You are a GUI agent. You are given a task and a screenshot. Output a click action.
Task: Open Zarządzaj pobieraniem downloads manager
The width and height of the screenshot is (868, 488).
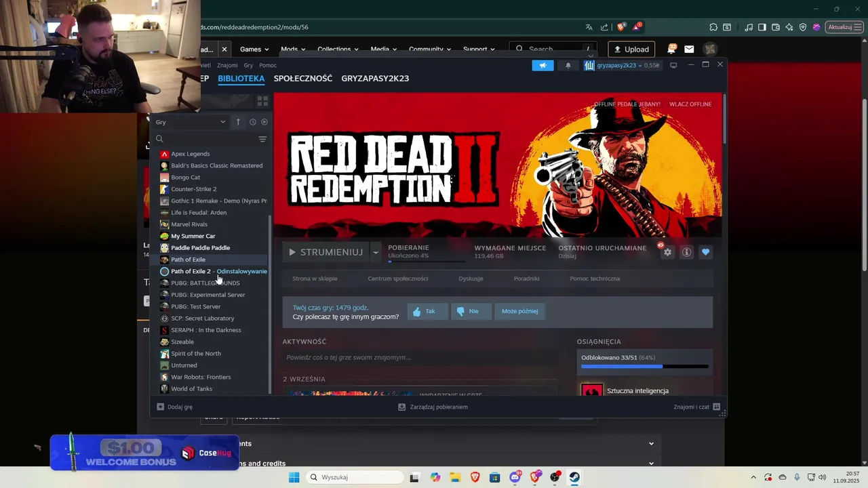click(x=433, y=407)
